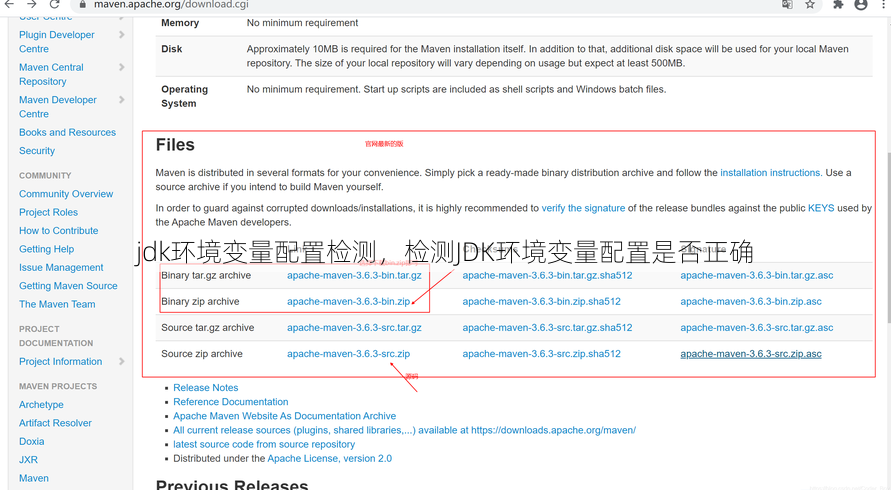Open apache-maven-3.6.3-bin.zip.sha512 checksum
Viewport: 891px width, 490px height.
[x=542, y=301]
